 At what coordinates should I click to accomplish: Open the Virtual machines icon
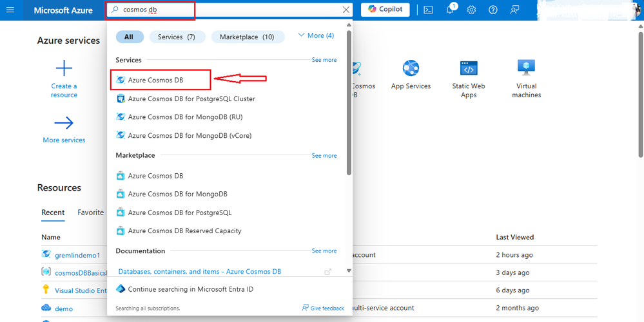coord(527,68)
